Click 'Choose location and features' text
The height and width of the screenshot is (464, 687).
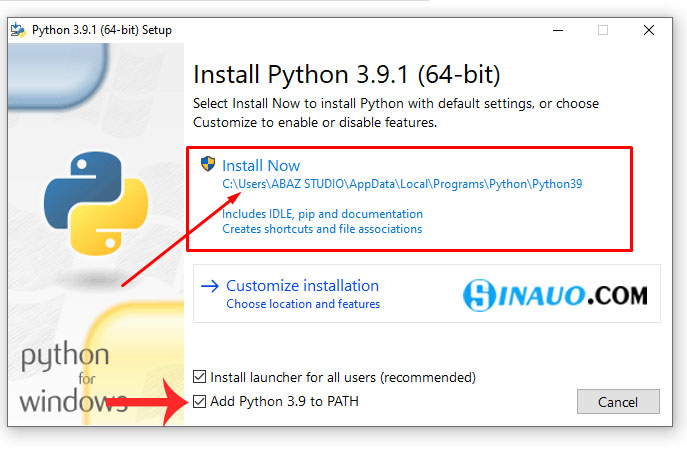tap(303, 304)
